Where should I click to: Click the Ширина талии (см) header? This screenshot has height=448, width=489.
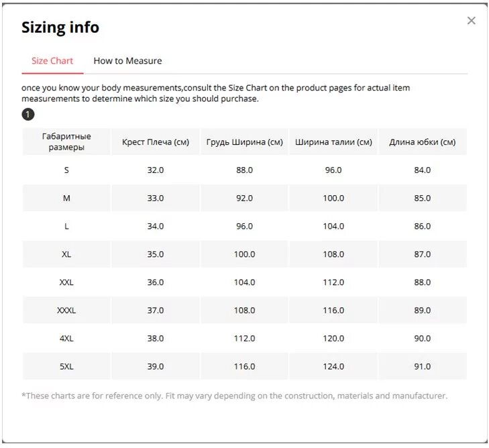tap(333, 142)
